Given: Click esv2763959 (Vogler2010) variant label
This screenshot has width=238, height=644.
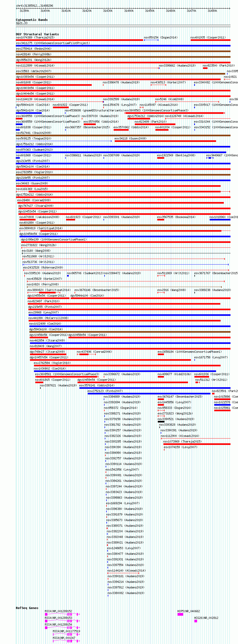Looking at the screenshot, I should click(x=34, y=172).
